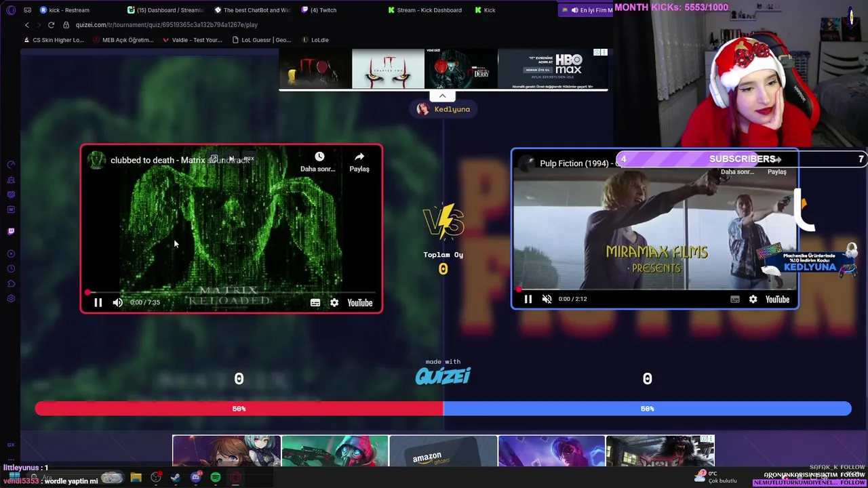This screenshot has height=488, width=868.
Task: Open File Explorer from the taskbar
Action: pos(136,477)
